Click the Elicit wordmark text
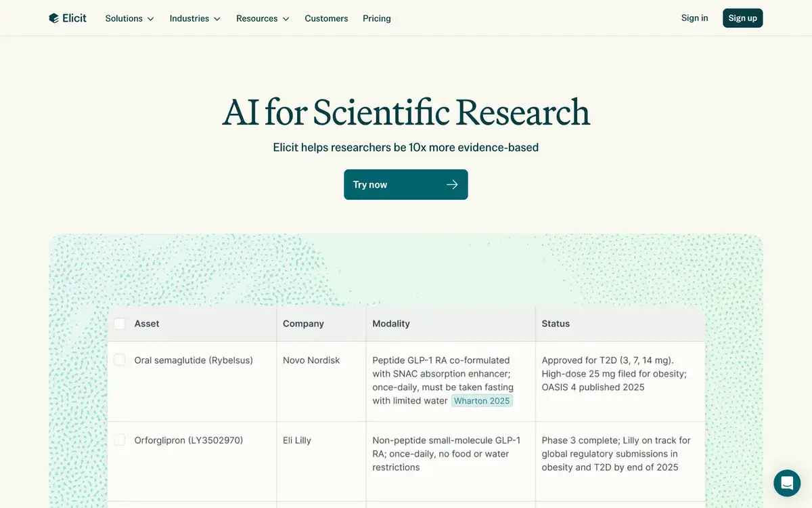This screenshot has width=812, height=508. pyautogui.click(x=74, y=18)
